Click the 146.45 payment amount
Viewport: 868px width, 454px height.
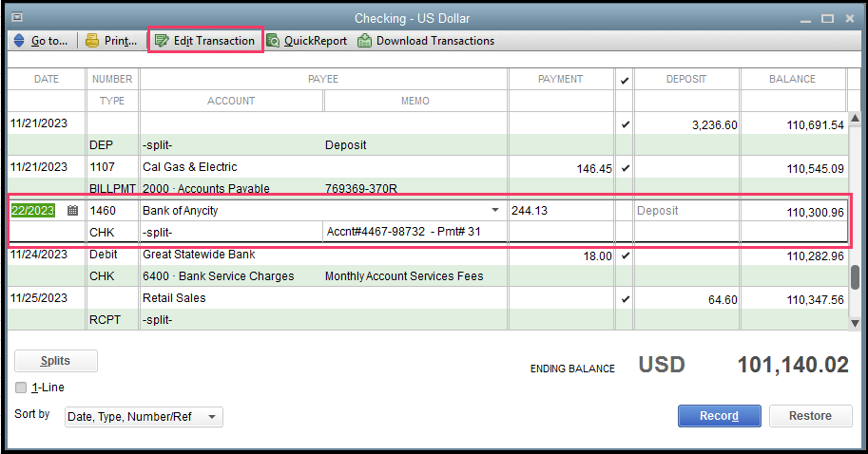pyautogui.click(x=594, y=169)
